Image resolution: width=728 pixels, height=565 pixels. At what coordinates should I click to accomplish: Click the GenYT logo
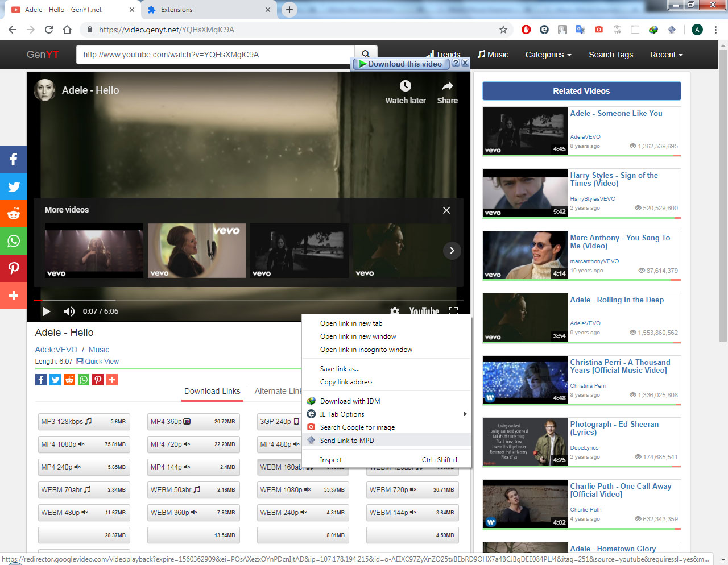pos(43,55)
